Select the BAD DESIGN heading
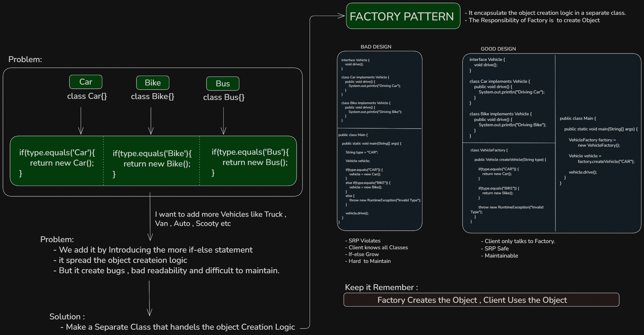644x335 pixels. [376, 47]
